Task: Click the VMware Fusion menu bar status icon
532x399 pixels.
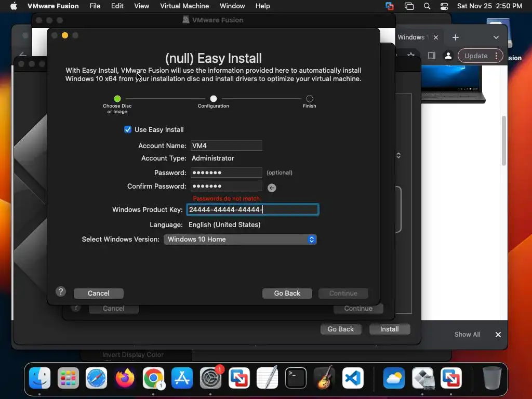Action: tap(390, 6)
